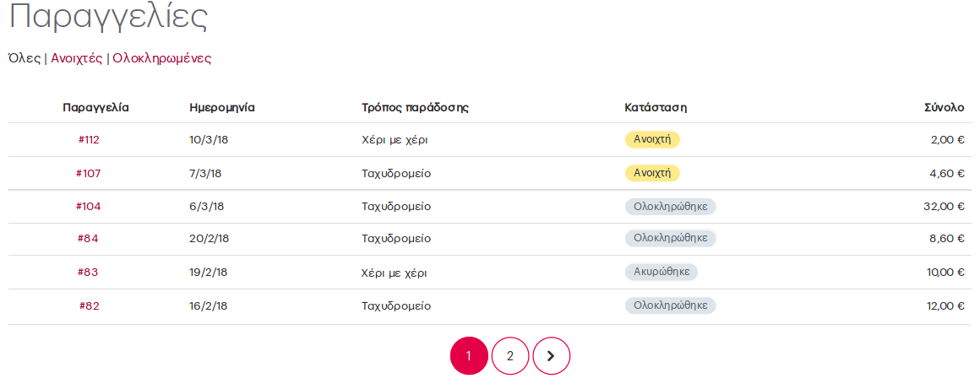The height and width of the screenshot is (389, 980).
Task: Show Όλες orders
Action: pos(24,59)
